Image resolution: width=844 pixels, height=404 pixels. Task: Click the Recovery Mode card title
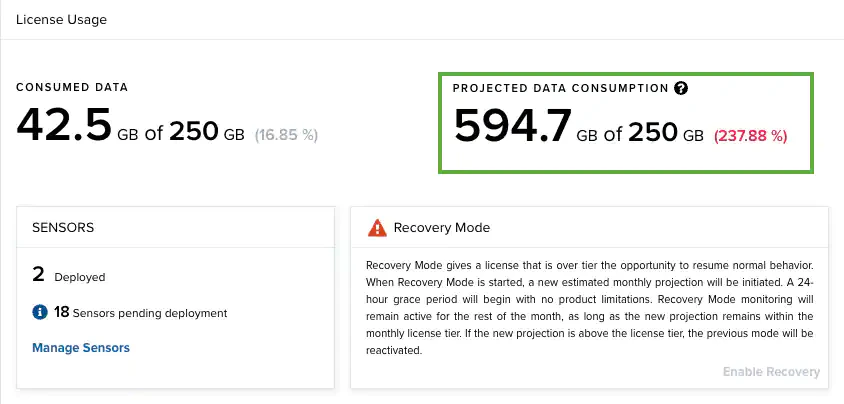point(442,228)
